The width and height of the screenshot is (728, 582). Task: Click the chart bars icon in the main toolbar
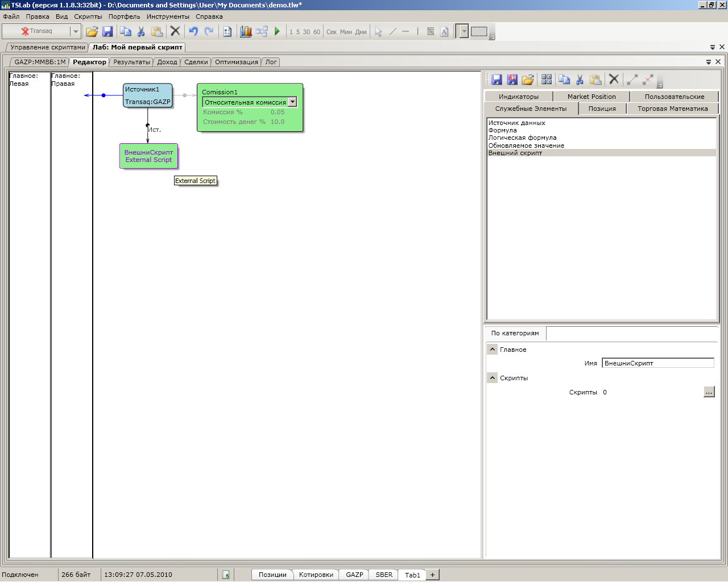pos(246,31)
